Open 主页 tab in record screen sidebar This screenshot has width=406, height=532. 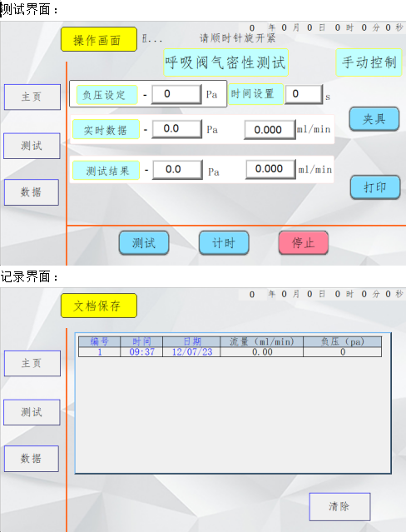32,363
